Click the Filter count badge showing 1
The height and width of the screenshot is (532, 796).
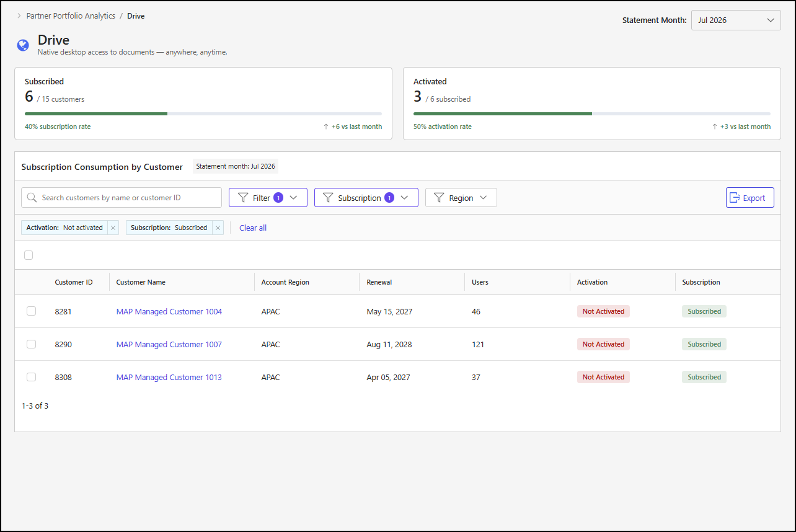pyautogui.click(x=278, y=198)
